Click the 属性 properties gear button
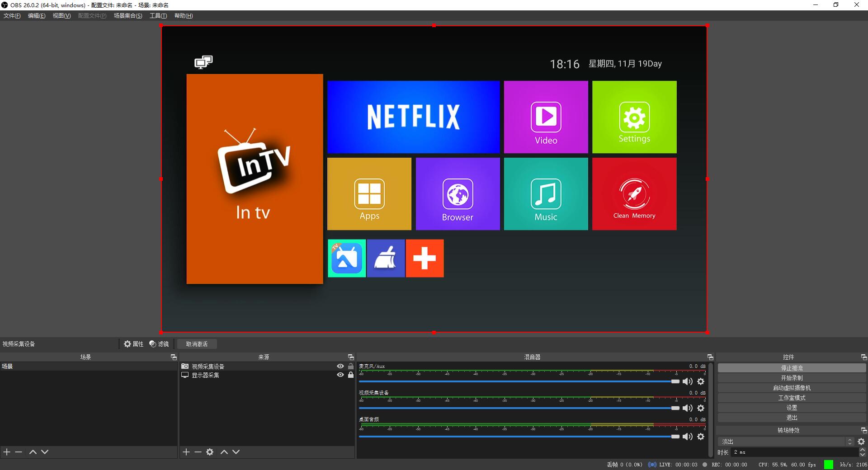The image size is (868, 470). pos(134,344)
